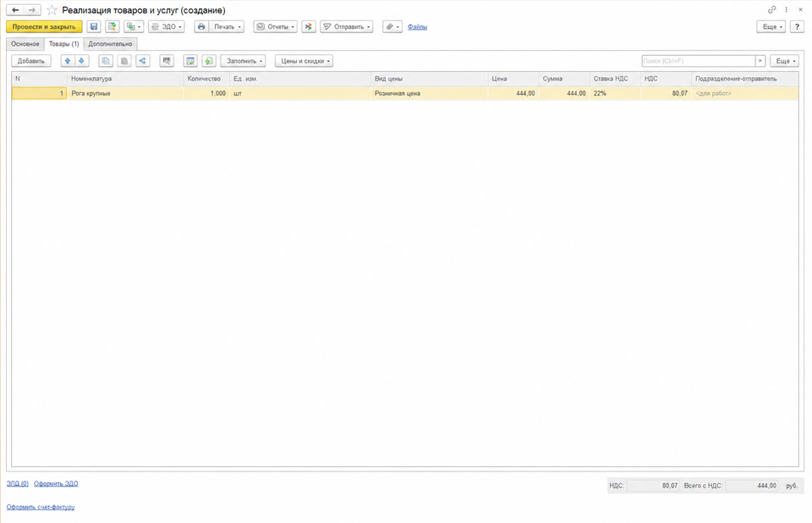
Task: Click the paste rows icon
Action: pyautogui.click(x=124, y=61)
